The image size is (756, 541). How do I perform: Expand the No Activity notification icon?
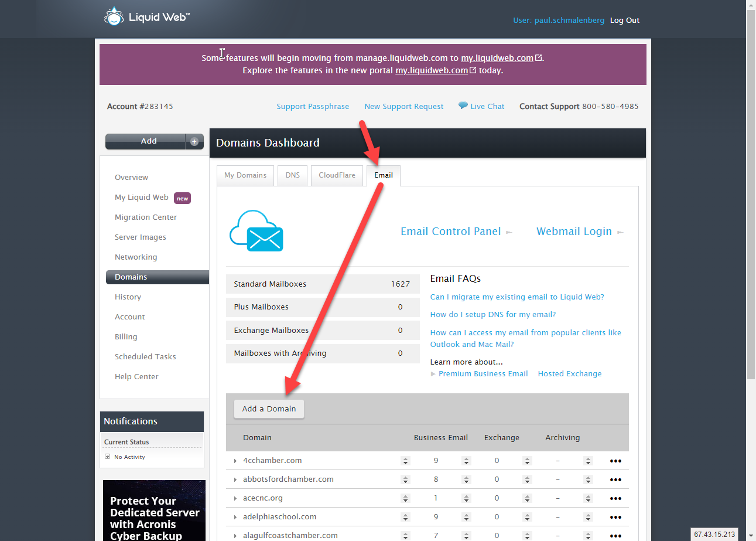[x=107, y=457]
